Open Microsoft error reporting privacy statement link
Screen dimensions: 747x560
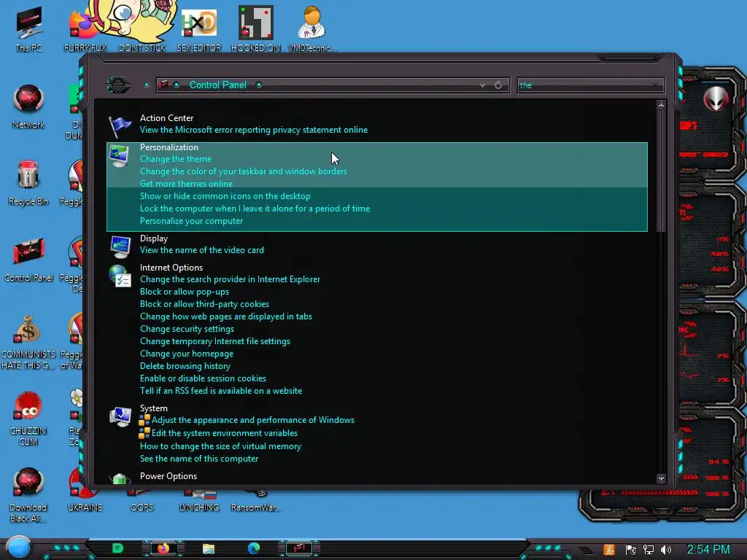coord(254,130)
